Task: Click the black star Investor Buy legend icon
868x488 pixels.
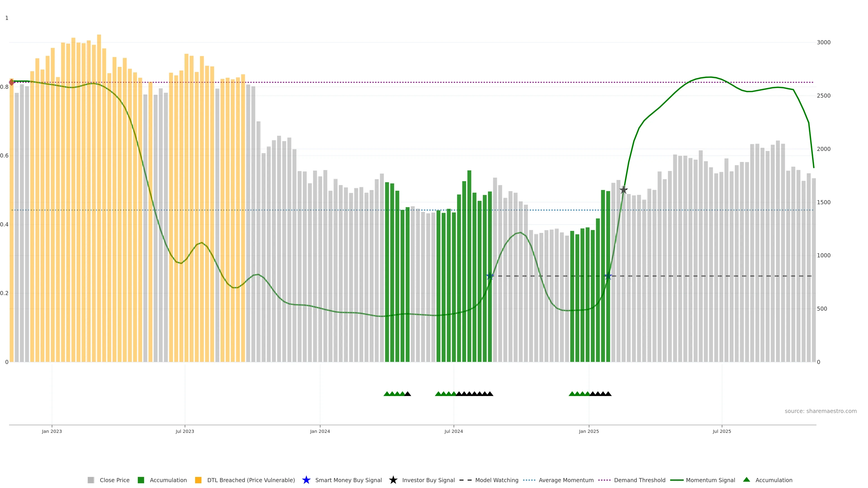Action: [x=393, y=480]
